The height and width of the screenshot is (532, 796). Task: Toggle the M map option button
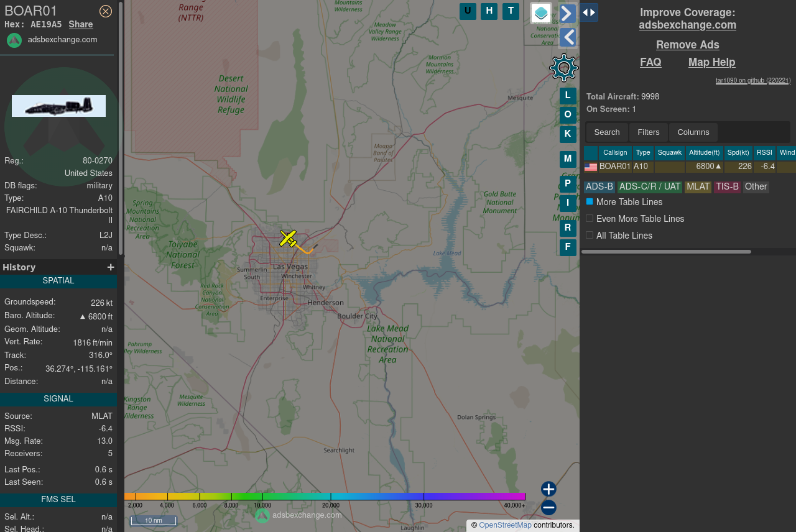pyautogui.click(x=567, y=159)
